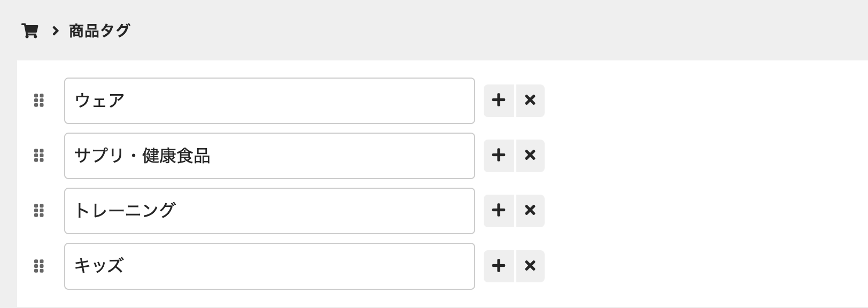Screen dimensions: 868x308
Task: Remove the トレーニング tag row
Action: (x=530, y=211)
